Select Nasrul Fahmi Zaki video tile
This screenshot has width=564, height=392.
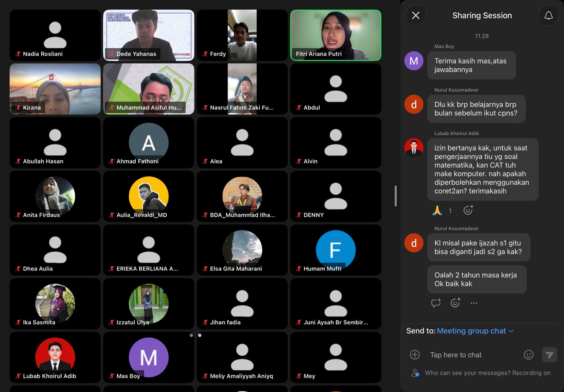click(x=242, y=89)
